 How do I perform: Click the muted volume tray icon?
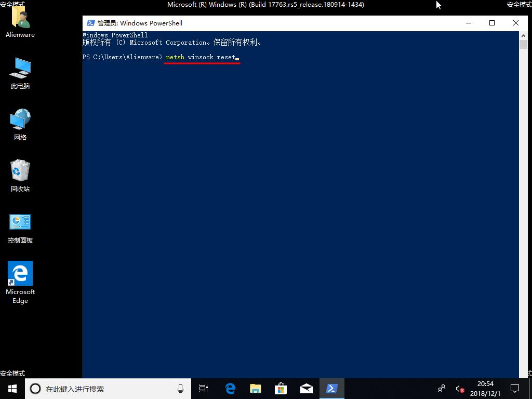(460, 389)
